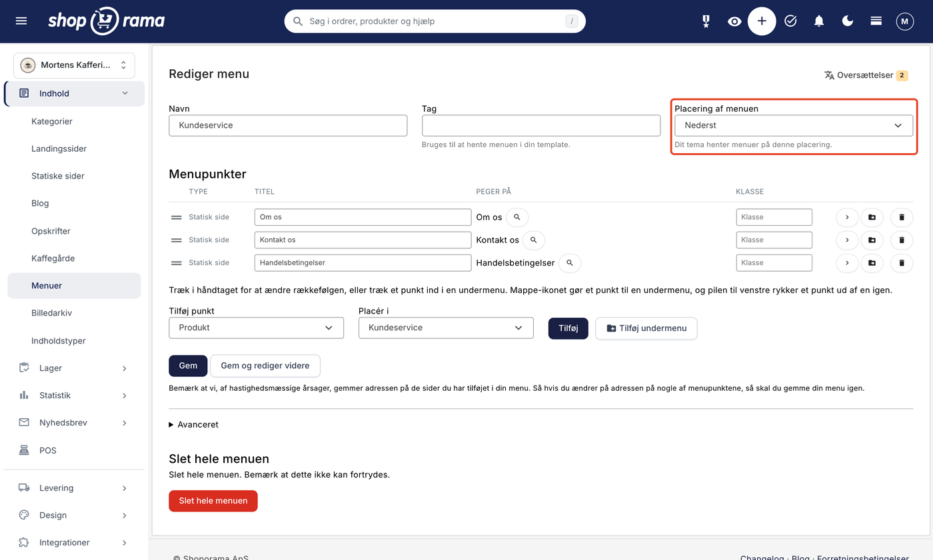Open the checkmark tasks icon in header
The height and width of the screenshot is (560, 933).
tap(790, 21)
